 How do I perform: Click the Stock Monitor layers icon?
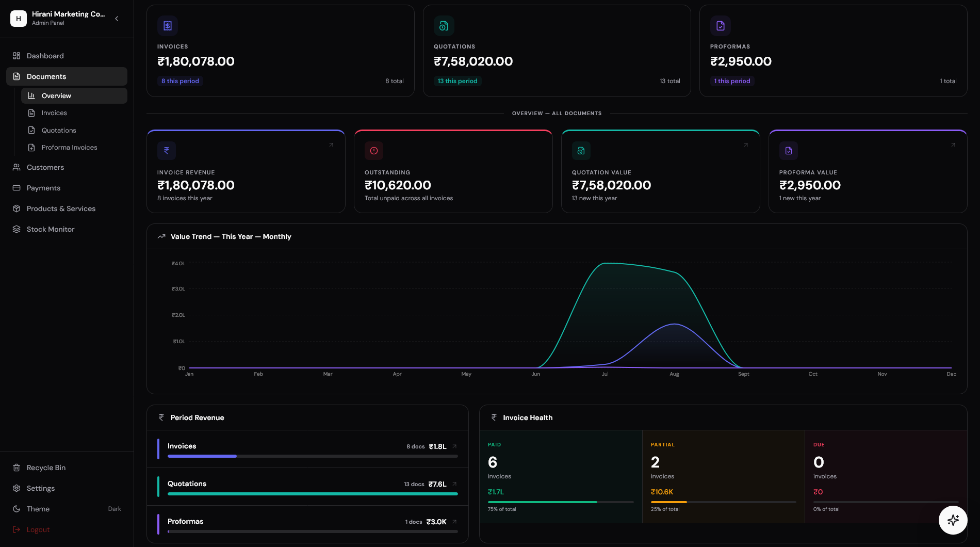point(17,229)
